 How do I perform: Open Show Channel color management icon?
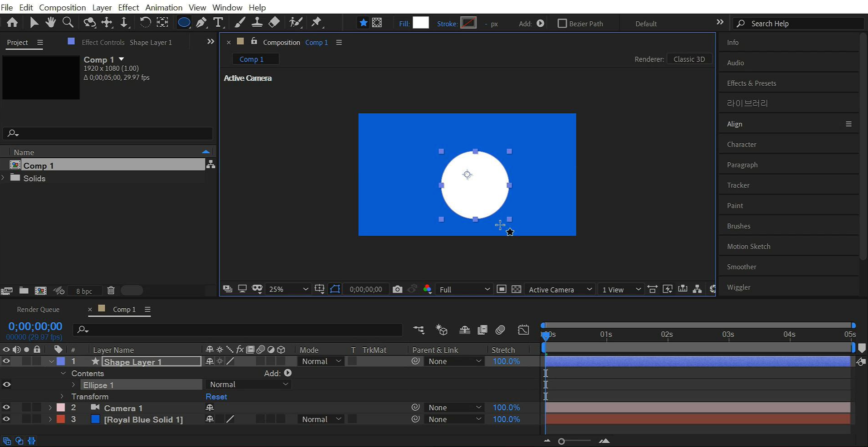(x=427, y=289)
